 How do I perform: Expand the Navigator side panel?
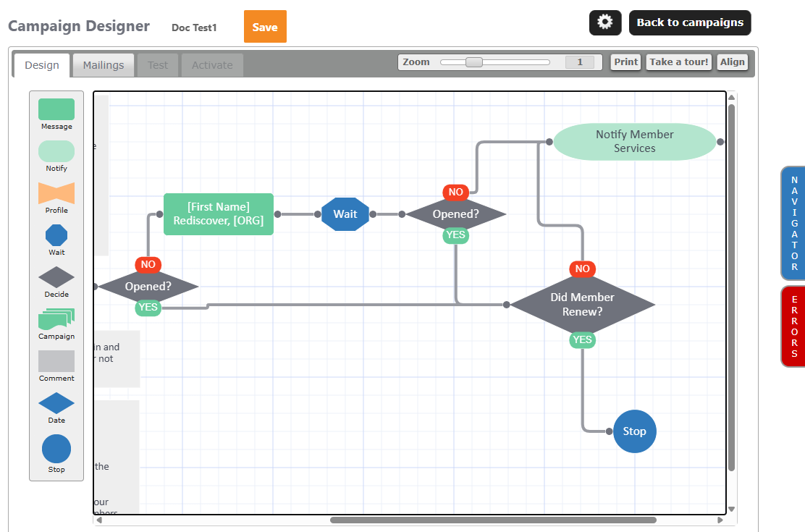793,223
